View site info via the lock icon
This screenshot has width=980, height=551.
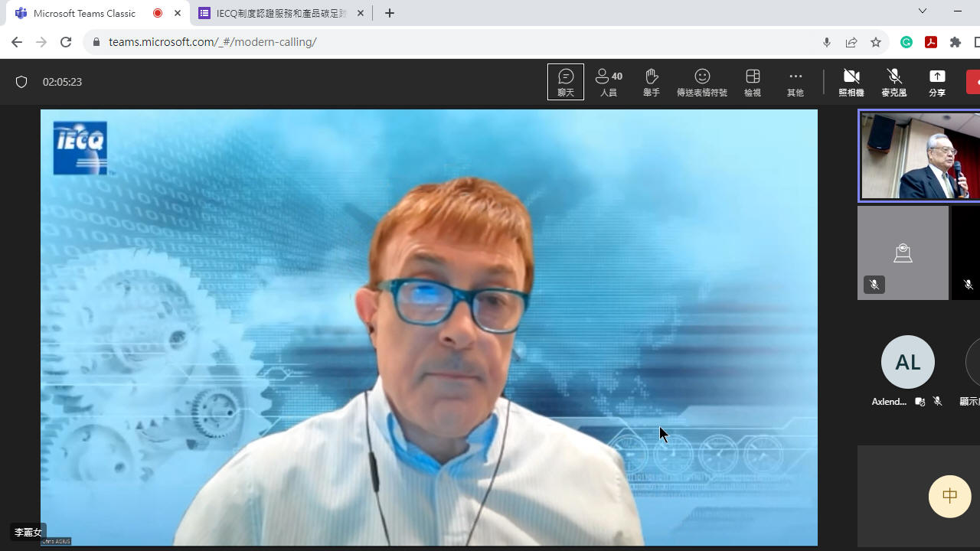point(96,42)
